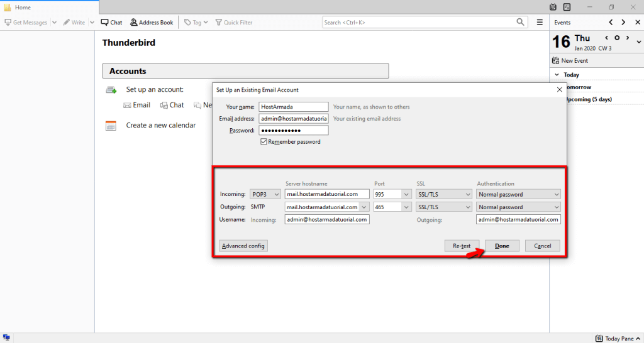Jump to today using the circle icon

(x=617, y=38)
